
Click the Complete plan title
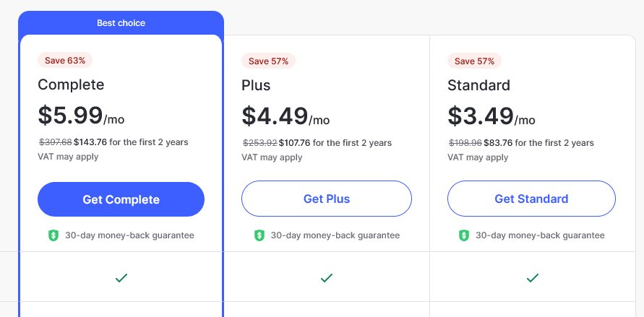point(71,85)
